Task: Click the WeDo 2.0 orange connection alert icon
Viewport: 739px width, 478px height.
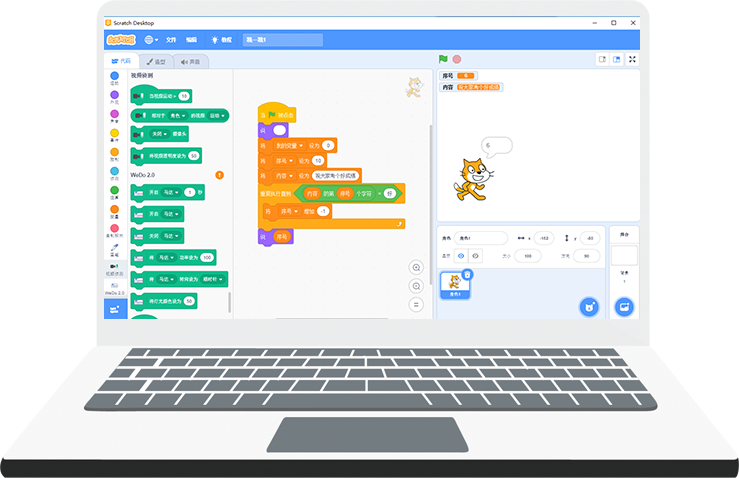Action: click(x=220, y=175)
